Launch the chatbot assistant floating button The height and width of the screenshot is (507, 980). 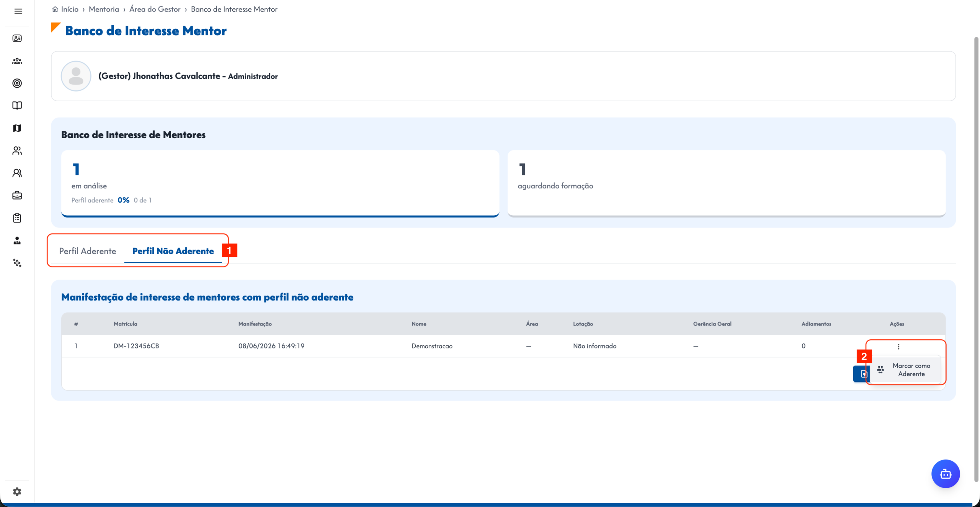point(946,474)
